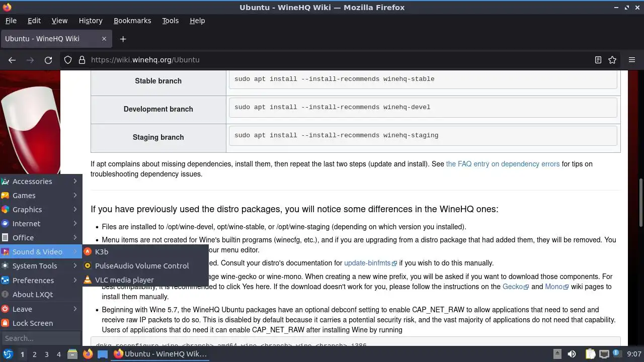Expand the Accessories menu category
Viewport: 644px width, 362px height.
(x=41, y=182)
